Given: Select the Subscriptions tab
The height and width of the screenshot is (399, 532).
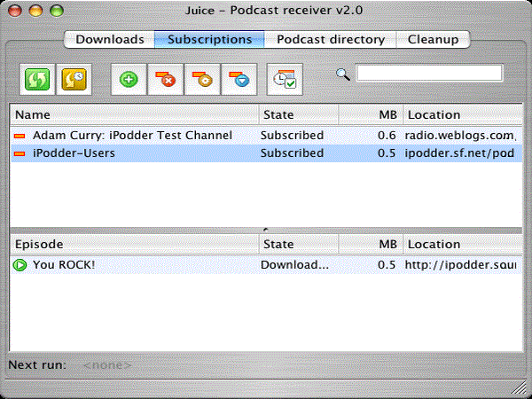Looking at the screenshot, I should (209, 39).
